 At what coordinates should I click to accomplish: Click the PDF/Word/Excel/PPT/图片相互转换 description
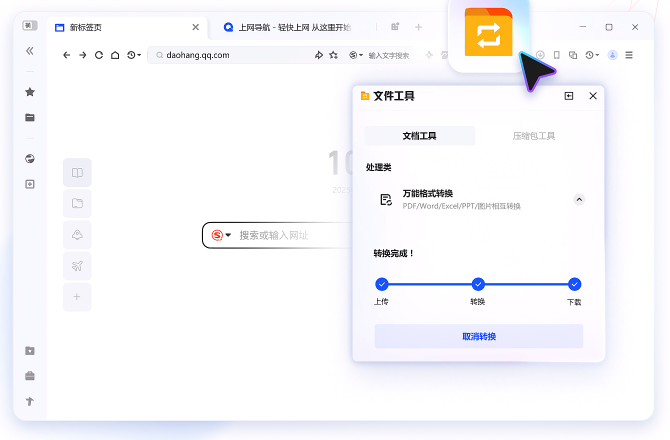coord(461,206)
